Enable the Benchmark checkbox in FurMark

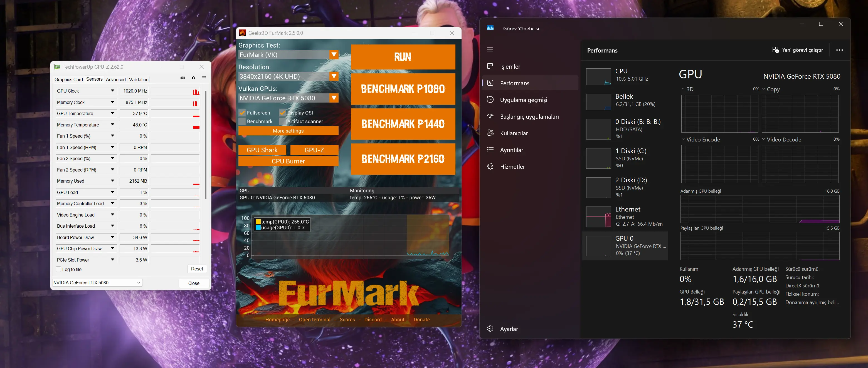[x=242, y=121]
